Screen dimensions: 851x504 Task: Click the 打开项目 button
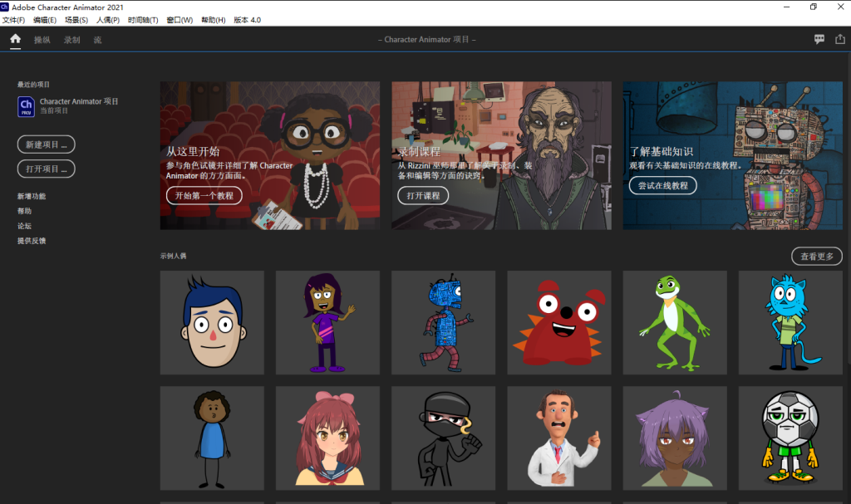tap(46, 169)
